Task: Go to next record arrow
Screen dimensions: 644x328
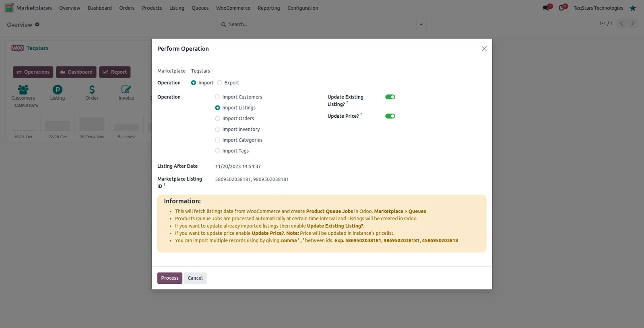Action: pos(633,23)
